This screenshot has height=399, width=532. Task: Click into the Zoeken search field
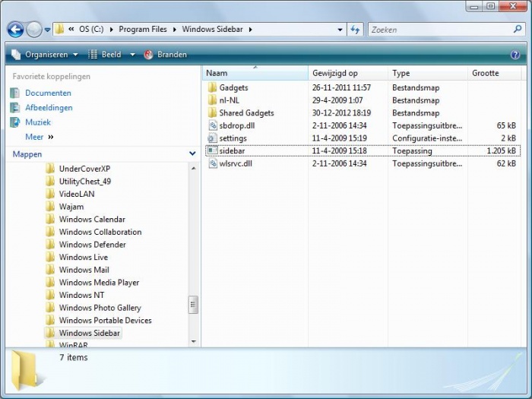(x=439, y=30)
